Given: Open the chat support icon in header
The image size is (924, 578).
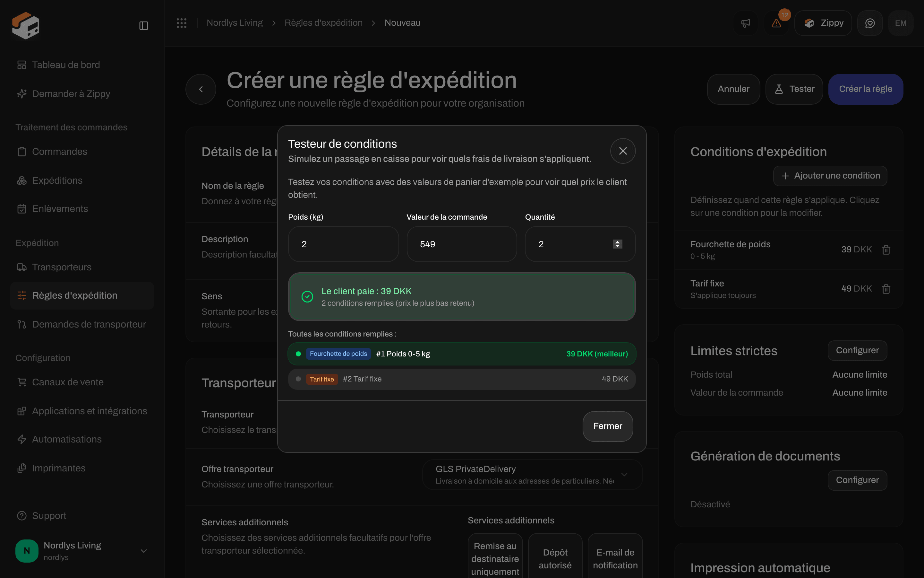Looking at the screenshot, I should pos(870,23).
